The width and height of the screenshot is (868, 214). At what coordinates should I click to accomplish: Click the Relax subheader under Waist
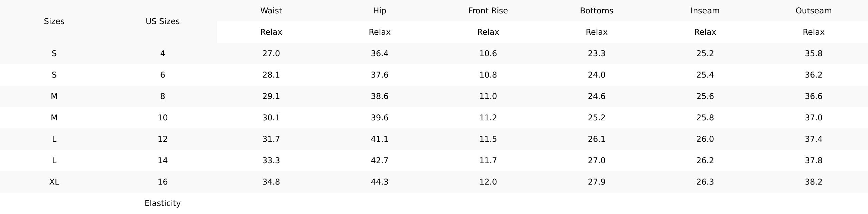pyautogui.click(x=271, y=32)
